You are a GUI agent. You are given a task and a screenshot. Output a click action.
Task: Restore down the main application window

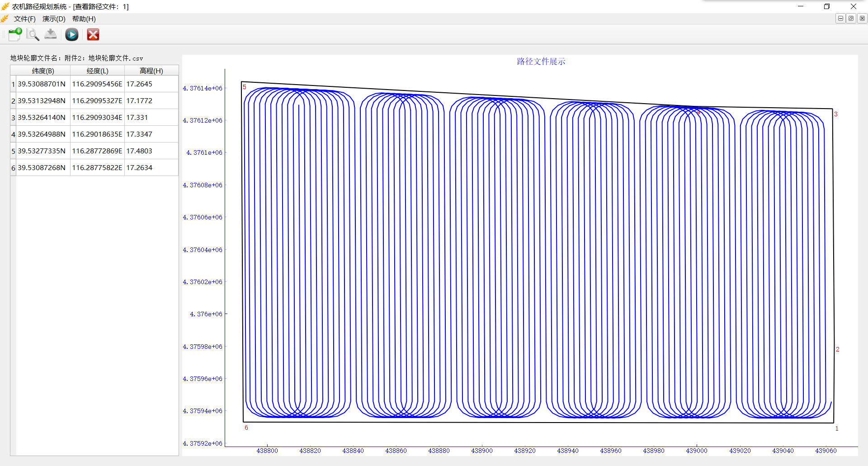(827, 6)
